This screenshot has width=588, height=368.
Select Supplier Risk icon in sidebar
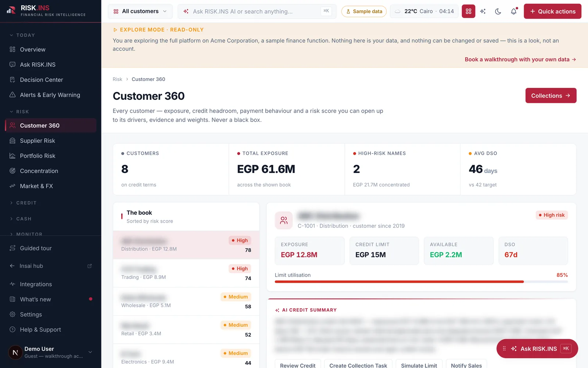pos(12,141)
